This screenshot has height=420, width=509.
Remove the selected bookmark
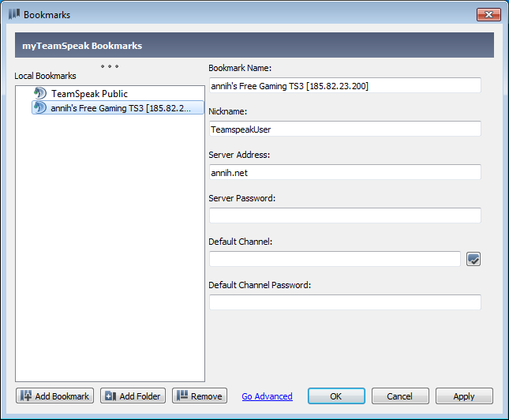pos(199,396)
